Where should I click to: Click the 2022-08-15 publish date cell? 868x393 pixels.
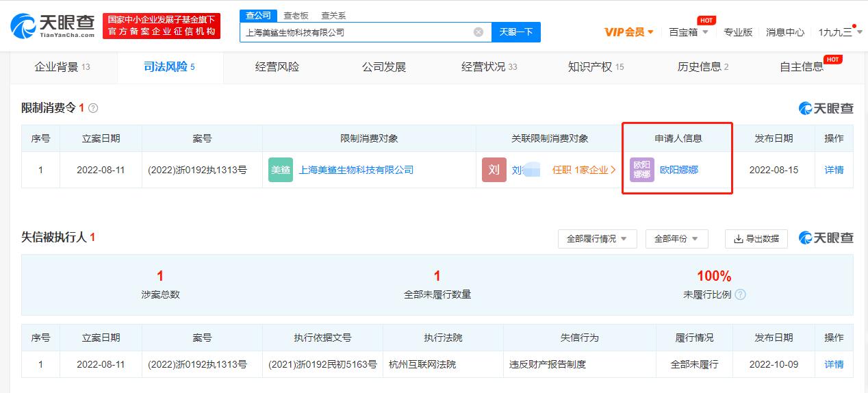(774, 170)
